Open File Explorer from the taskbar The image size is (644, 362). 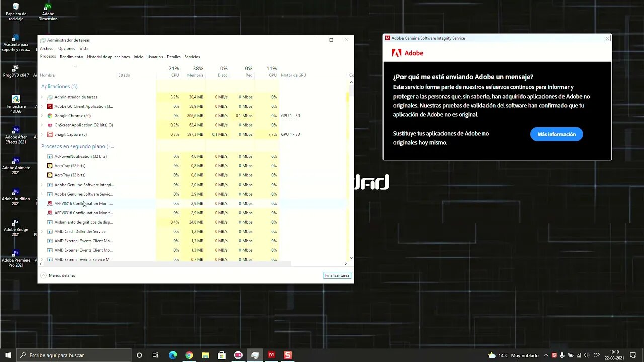click(205, 355)
